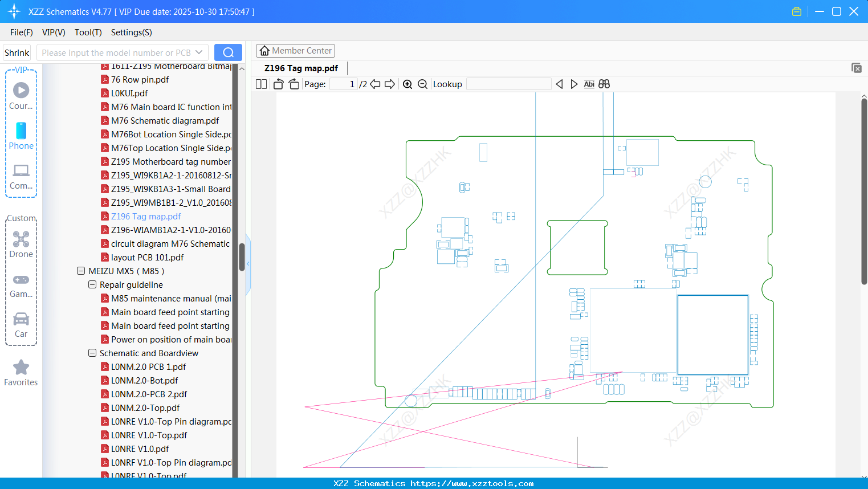Click the Shrink button
This screenshot has height=489, width=868.
(17, 52)
